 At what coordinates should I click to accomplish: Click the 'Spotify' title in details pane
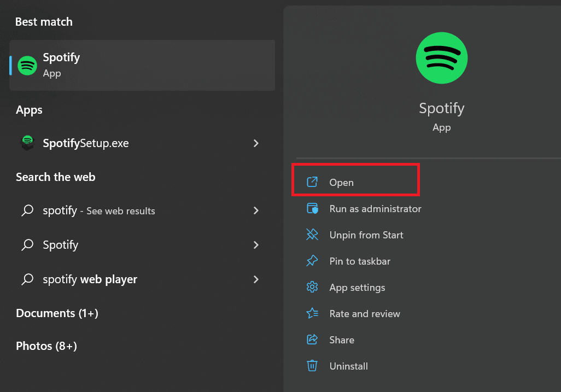(x=442, y=108)
